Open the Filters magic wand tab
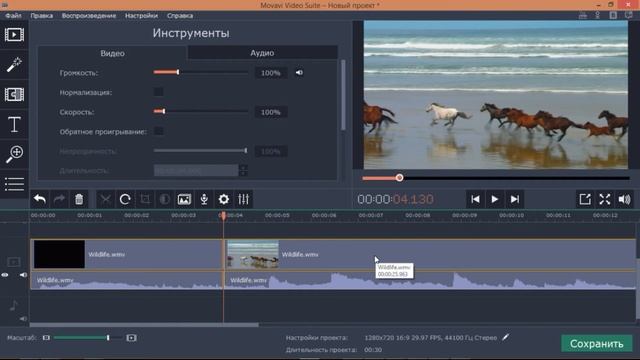This screenshot has width=640, height=360. [14, 64]
